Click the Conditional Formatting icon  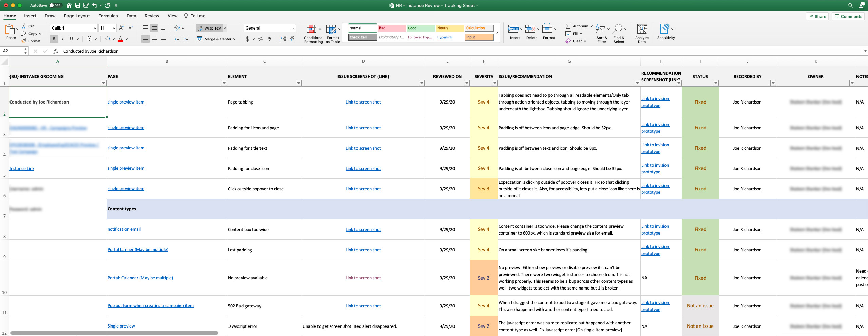[311, 29]
